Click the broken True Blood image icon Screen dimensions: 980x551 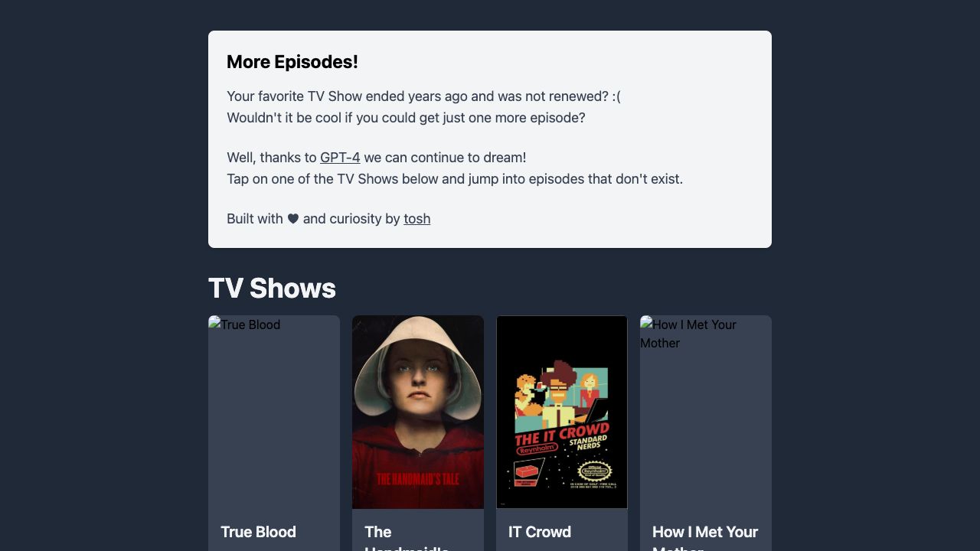pos(214,324)
